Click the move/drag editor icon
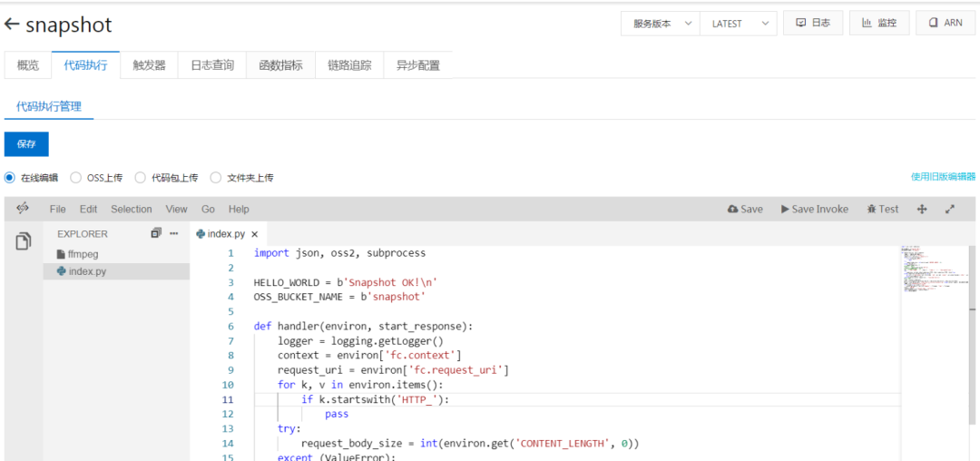 922,209
